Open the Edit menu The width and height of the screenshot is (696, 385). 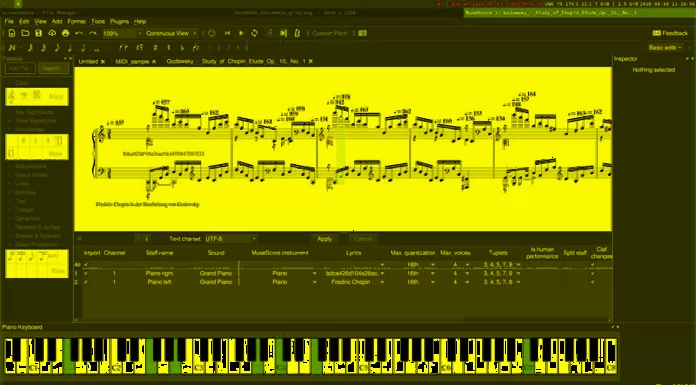24,21
